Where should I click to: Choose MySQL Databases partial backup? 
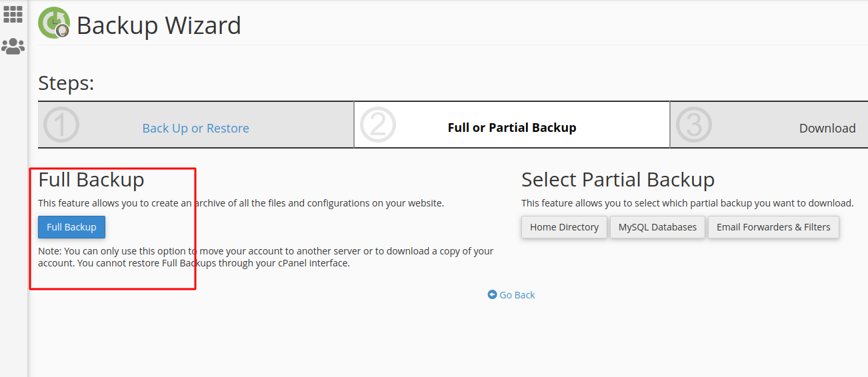(657, 227)
